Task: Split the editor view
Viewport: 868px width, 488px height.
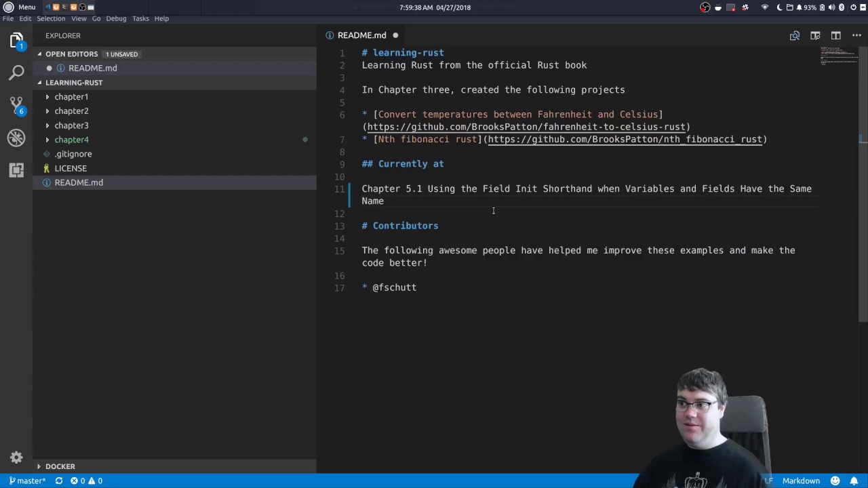Action: pos(835,35)
